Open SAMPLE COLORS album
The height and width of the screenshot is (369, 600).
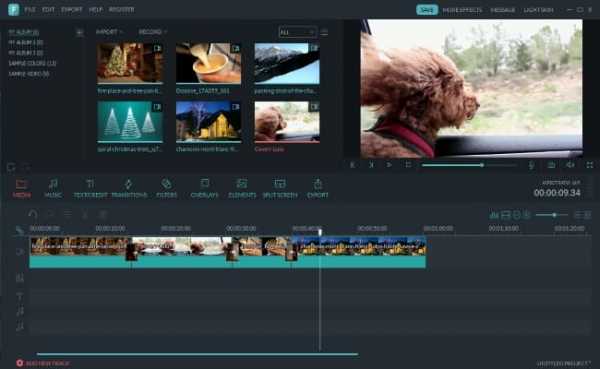(x=33, y=63)
